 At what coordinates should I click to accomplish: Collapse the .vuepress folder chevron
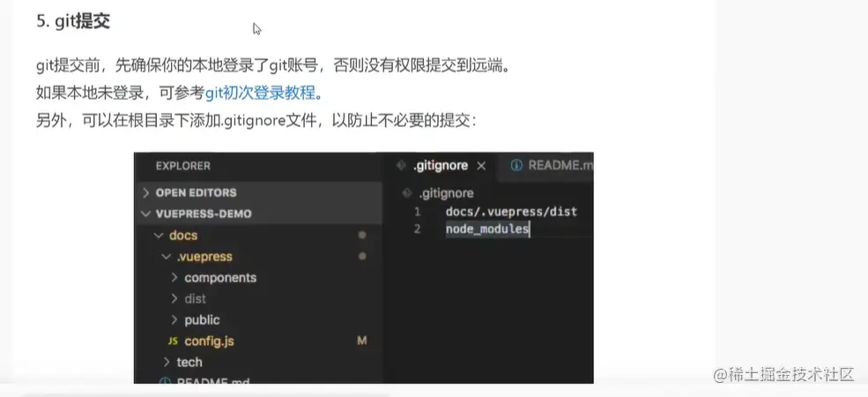click(x=167, y=257)
